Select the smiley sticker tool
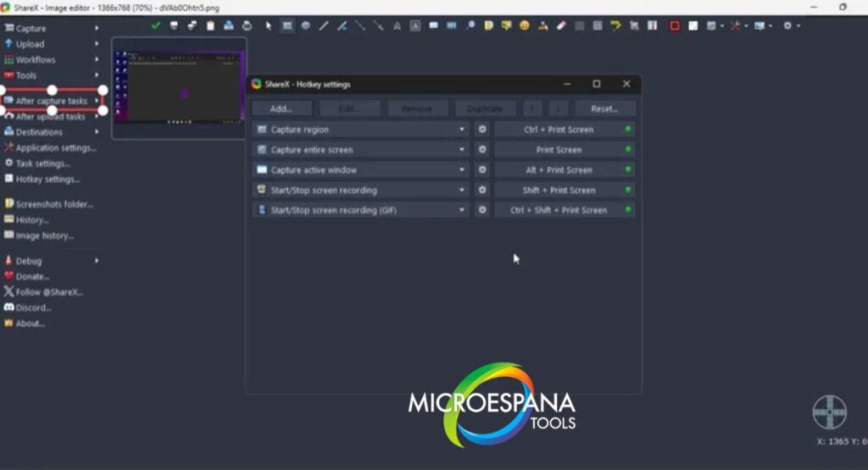The width and height of the screenshot is (868, 470). [x=525, y=25]
